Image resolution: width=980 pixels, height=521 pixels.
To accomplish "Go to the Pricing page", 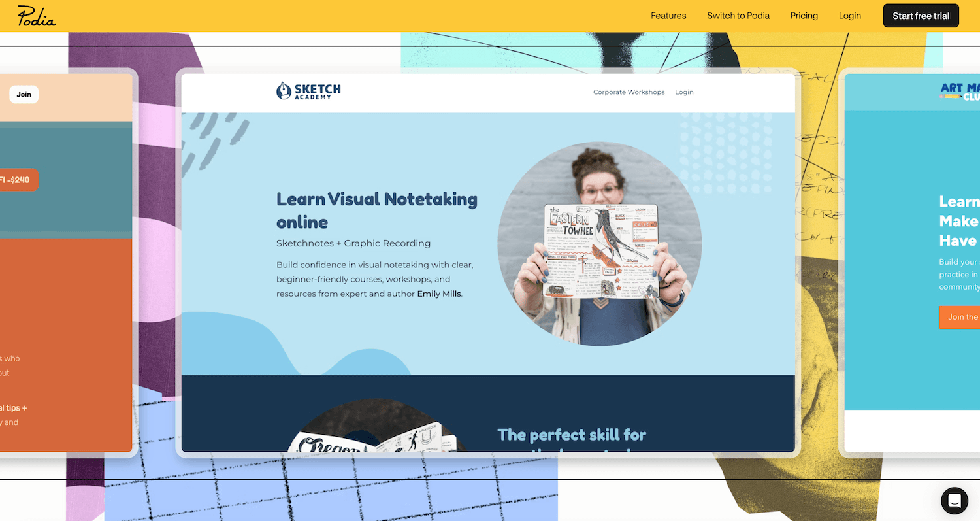I will 804,16.
